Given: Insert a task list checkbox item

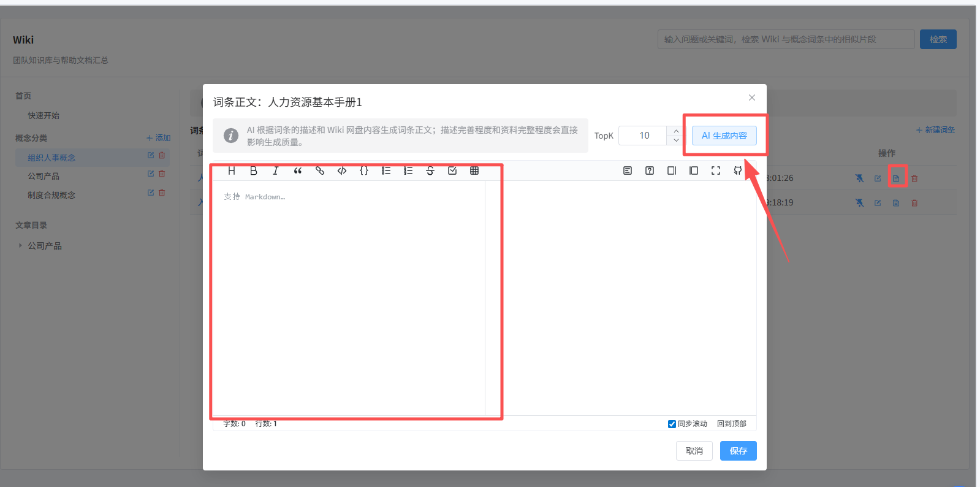Looking at the screenshot, I should [x=452, y=171].
